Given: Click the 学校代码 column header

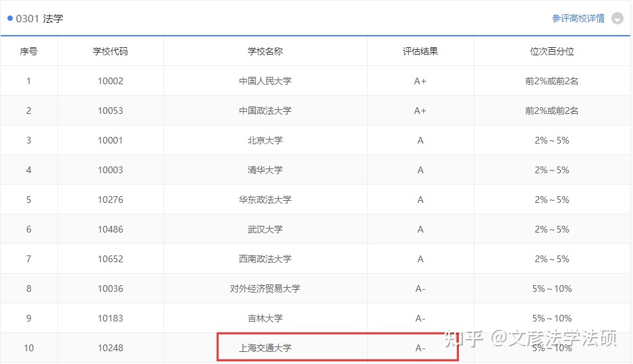Looking at the screenshot, I should [110, 51].
